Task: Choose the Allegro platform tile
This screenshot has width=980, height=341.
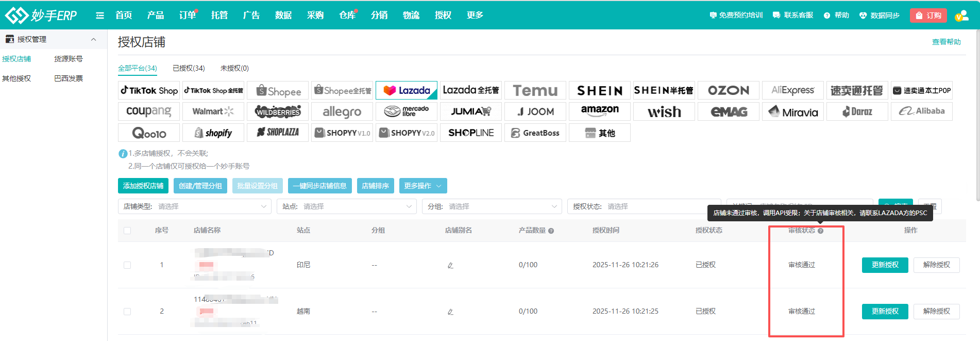Action: pos(342,111)
